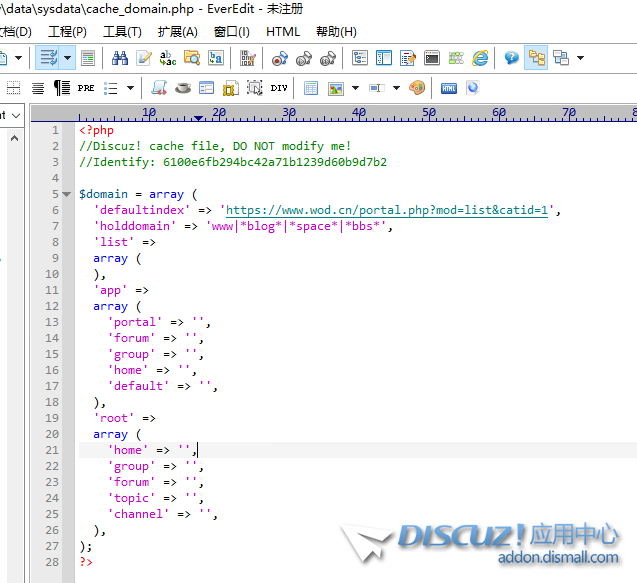Open the window arrangement dropdown arrow
Image resolution: width=637 pixels, height=583 pixels.
point(581,58)
